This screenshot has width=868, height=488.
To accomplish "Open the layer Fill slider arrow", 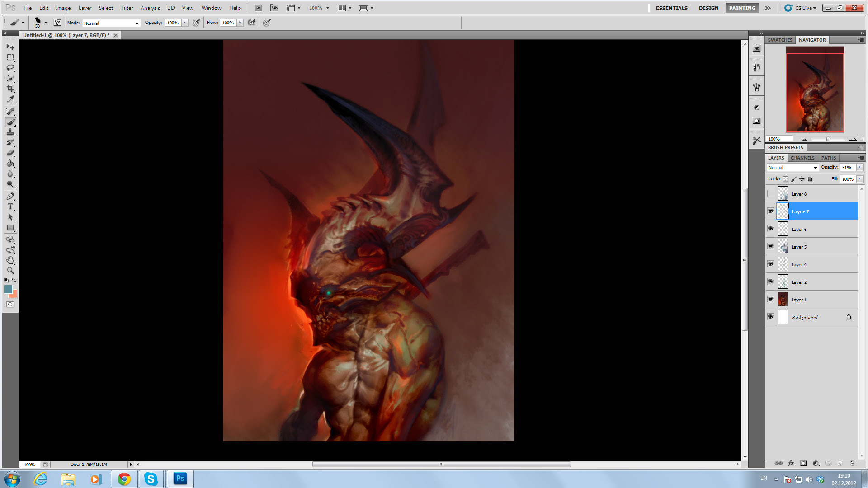I will coord(859,179).
